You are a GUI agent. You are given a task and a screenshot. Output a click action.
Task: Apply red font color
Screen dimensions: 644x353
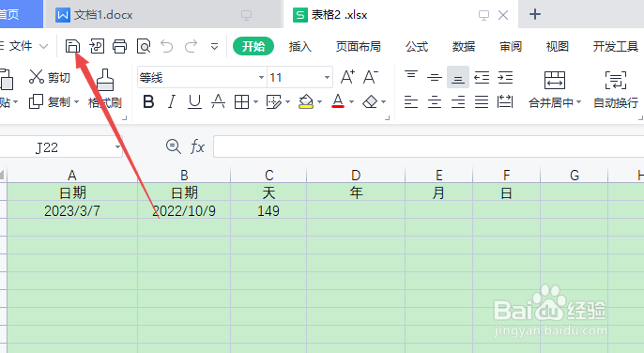(338, 101)
